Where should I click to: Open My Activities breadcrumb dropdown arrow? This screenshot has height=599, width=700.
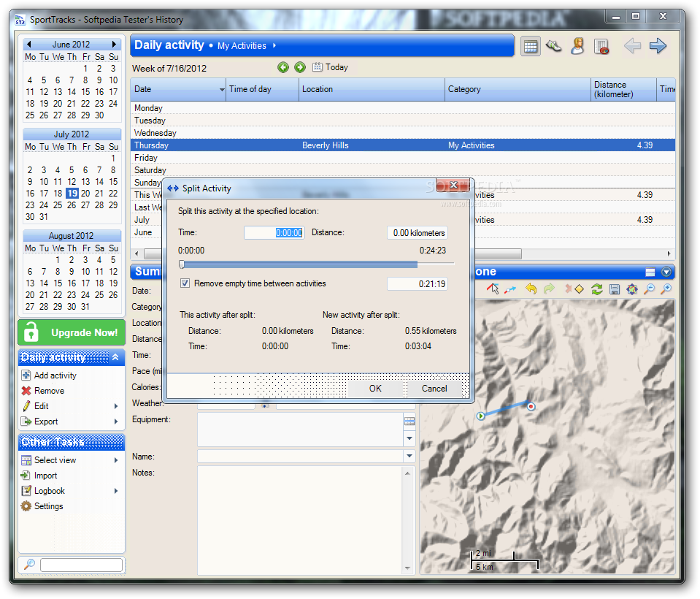(x=274, y=46)
